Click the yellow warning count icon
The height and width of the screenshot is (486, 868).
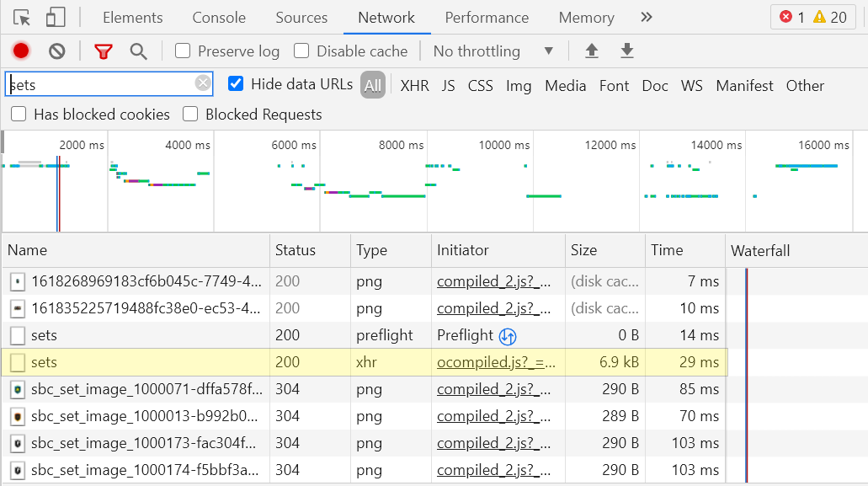(x=819, y=17)
